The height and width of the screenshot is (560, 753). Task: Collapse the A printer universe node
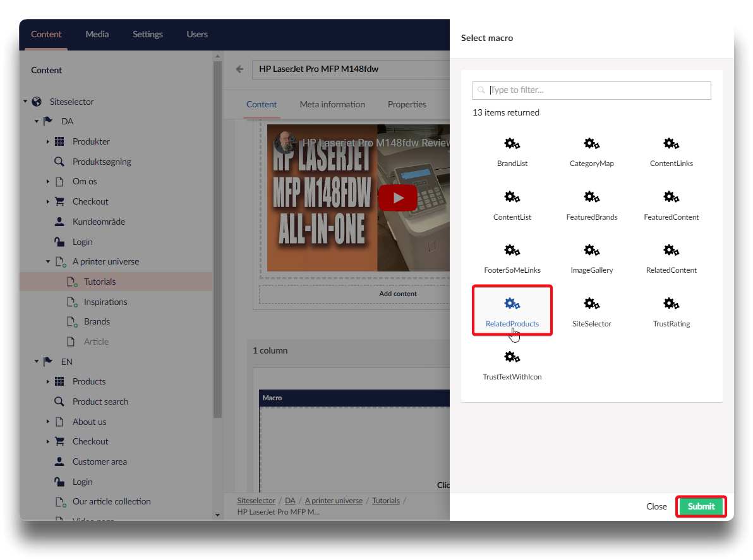[47, 261]
